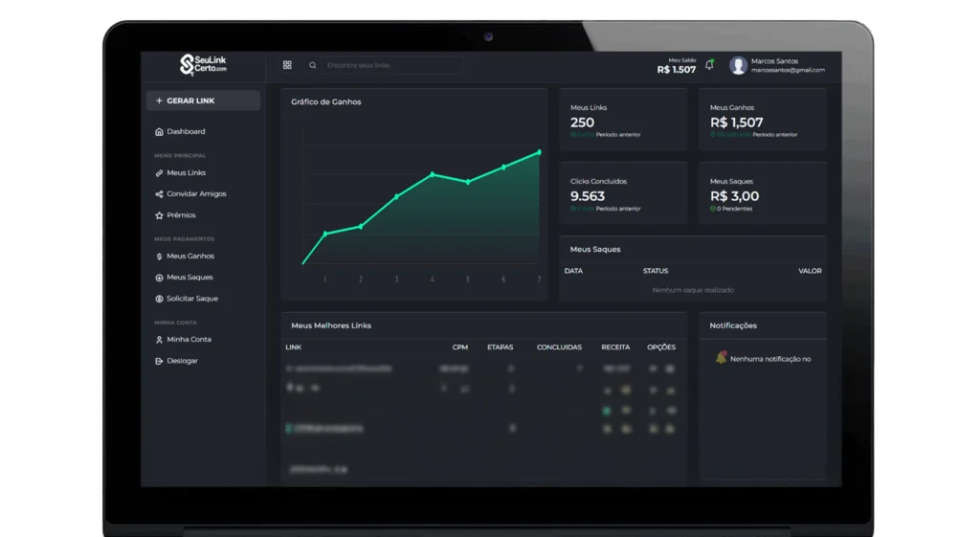Click the last data point on Gráfico de Ganhos
The width and height of the screenshot is (980, 537).
click(539, 152)
